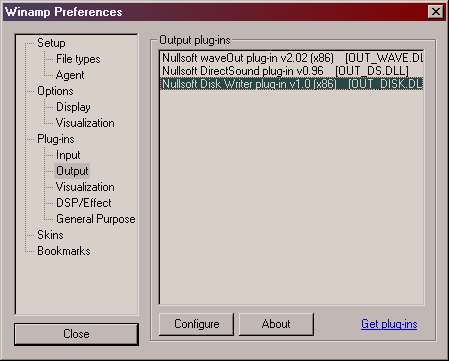The width and height of the screenshot is (449, 361).
Task: Open DSP/Effect plug-ins page
Action: [x=84, y=203]
